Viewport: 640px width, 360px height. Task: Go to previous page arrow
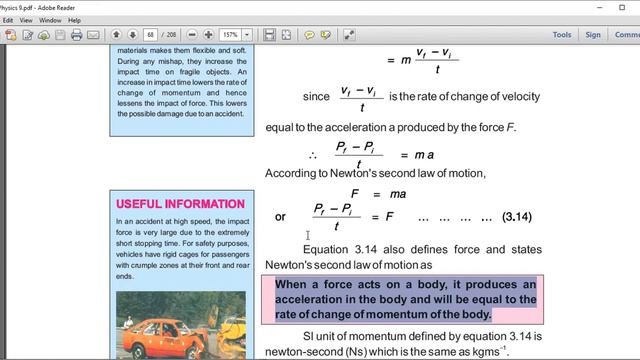(x=116, y=35)
